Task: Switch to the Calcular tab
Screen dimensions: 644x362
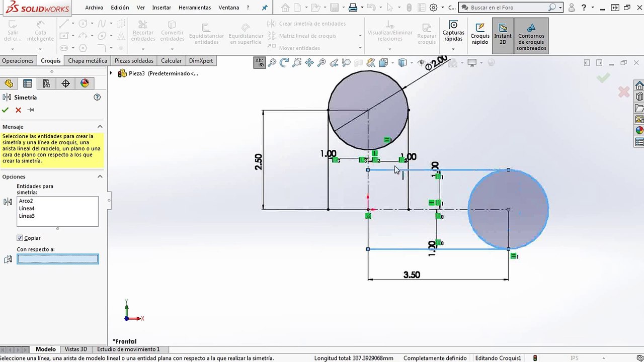Action: coord(171,61)
